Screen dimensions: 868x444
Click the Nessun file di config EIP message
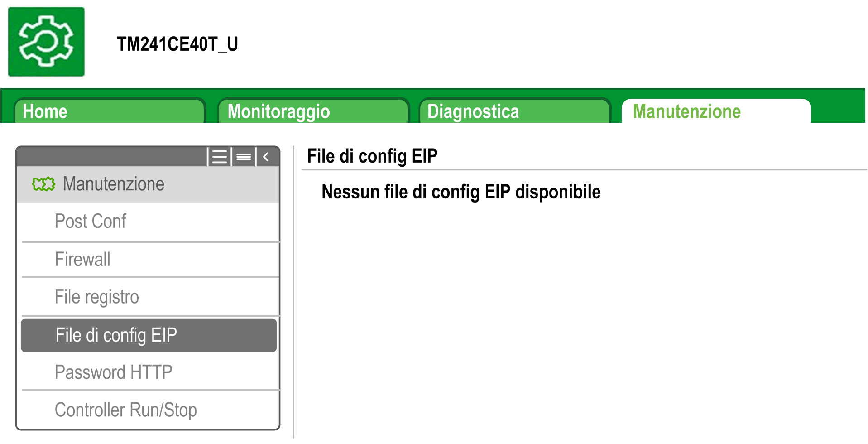(x=461, y=192)
